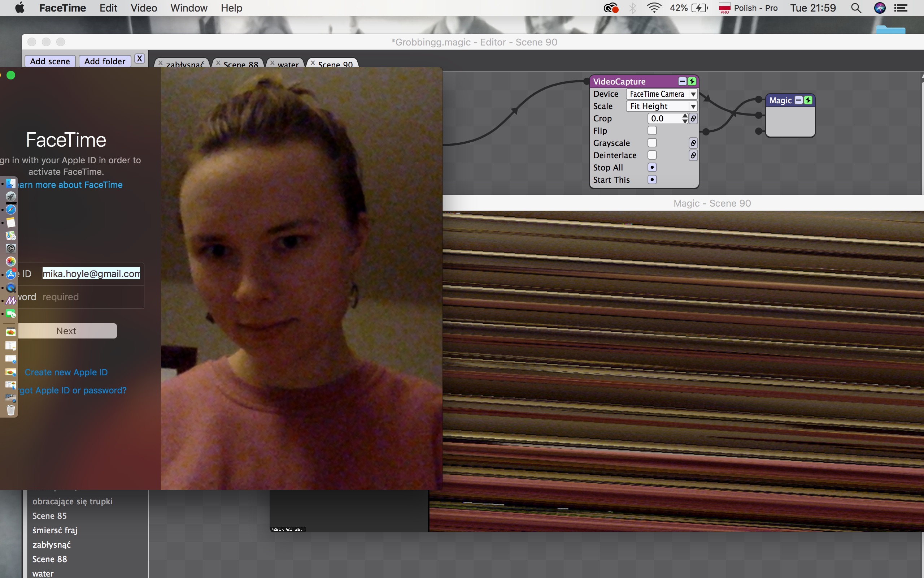Select 'Scene 85' in scene list
The image size is (924, 578).
[x=50, y=516]
